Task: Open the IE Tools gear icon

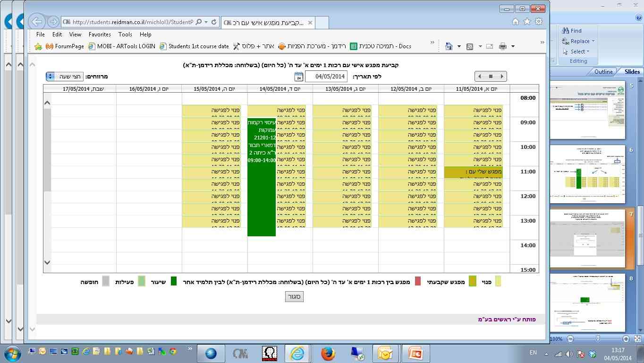Action: pos(539,22)
